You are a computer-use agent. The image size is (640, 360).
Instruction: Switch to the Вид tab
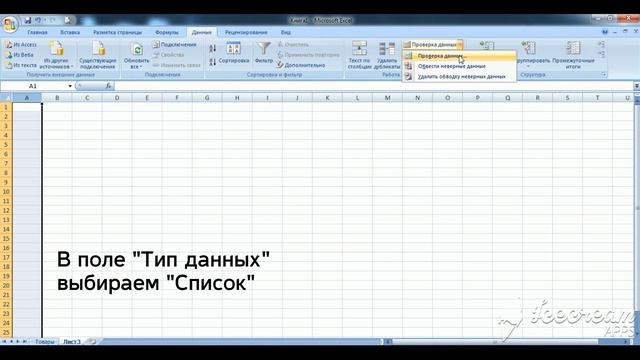(286, 32)
